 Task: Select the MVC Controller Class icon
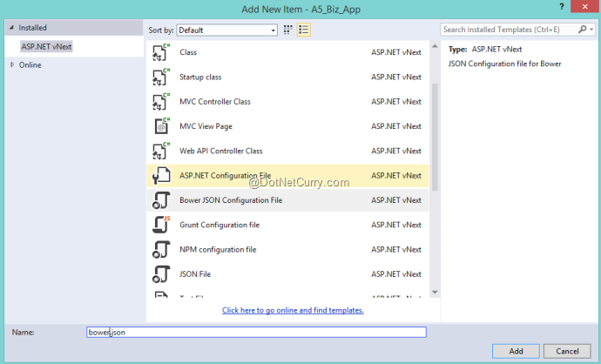click(x=161, y=102)
